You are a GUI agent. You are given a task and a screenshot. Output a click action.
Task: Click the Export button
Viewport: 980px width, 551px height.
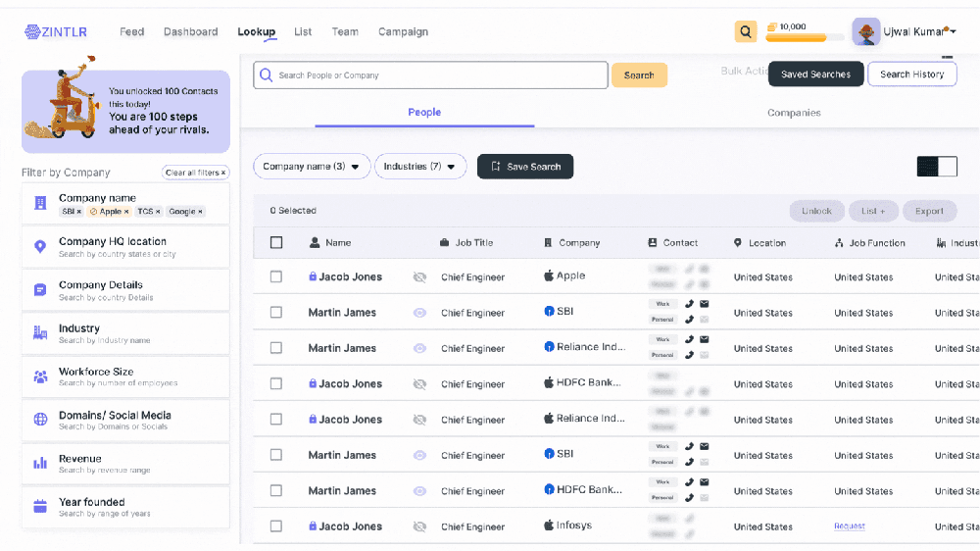pos(929,211)
